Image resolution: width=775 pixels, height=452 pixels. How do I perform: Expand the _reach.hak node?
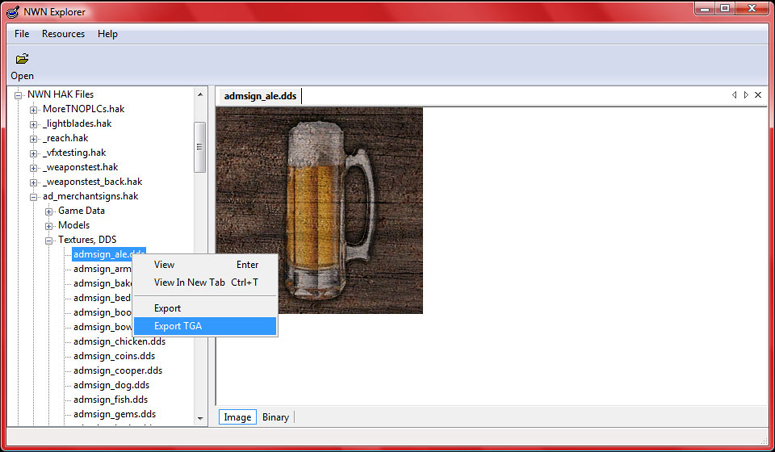[34, 138]
